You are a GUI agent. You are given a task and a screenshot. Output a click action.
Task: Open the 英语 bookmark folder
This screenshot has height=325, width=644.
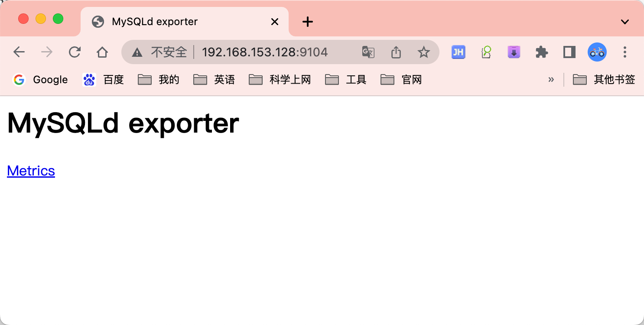click(214, 80)
